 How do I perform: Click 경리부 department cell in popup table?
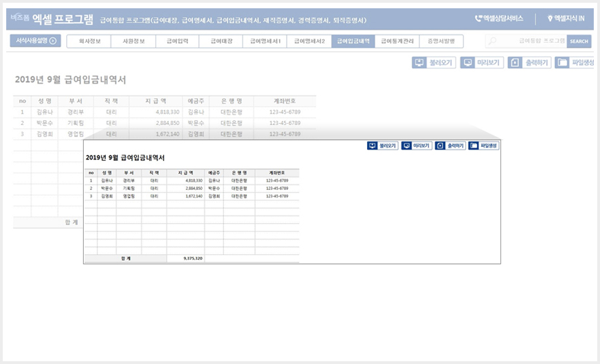click(x=129, y=180)
